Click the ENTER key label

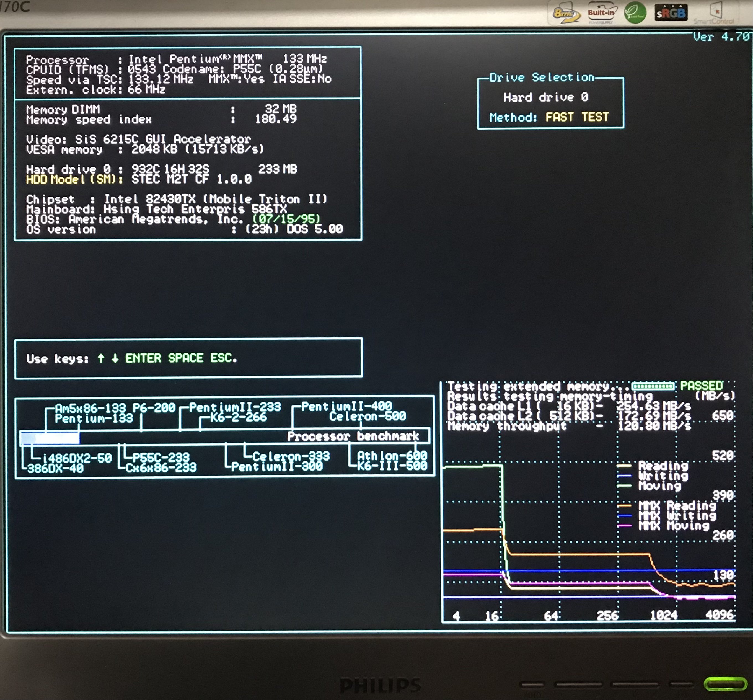[143, 358]
